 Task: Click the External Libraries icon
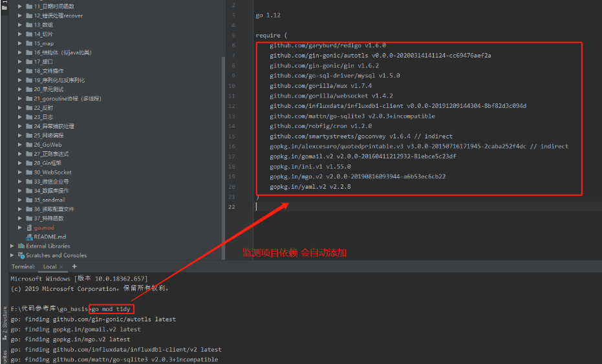pos(21,246)
